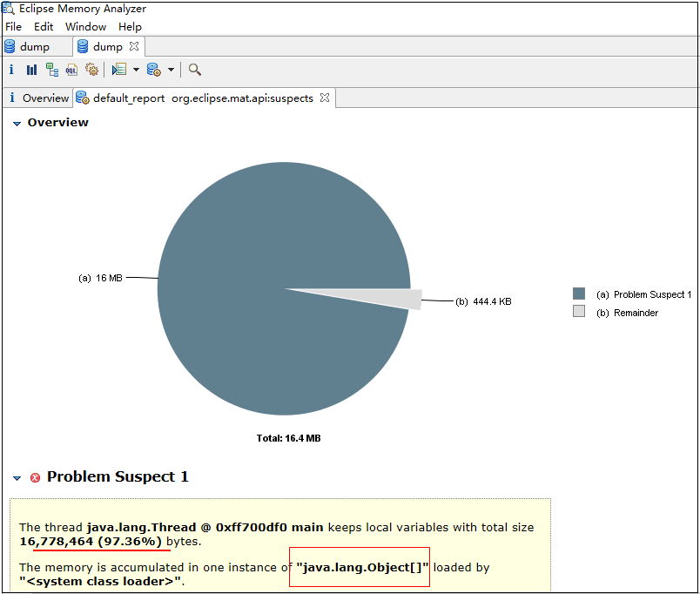Viewport: 700px width, 594px height.
Task: Open the Help menu
Action: point(130,27)
